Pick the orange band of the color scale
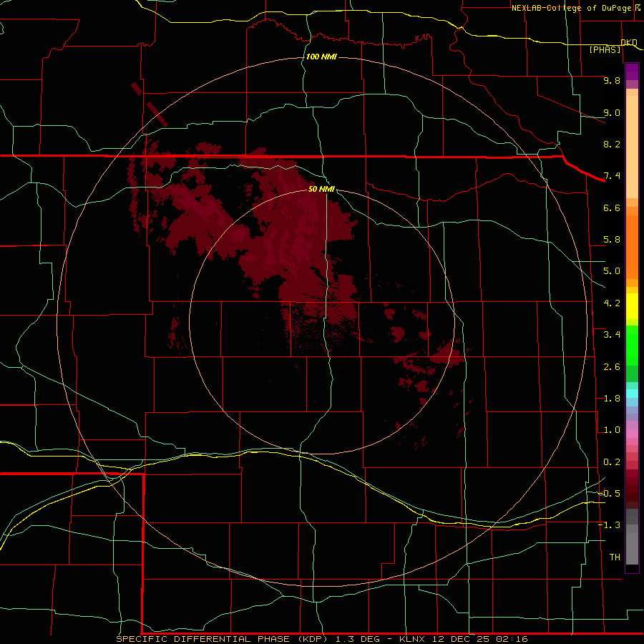This screenshot has height=644, width=644. (632, 246)
